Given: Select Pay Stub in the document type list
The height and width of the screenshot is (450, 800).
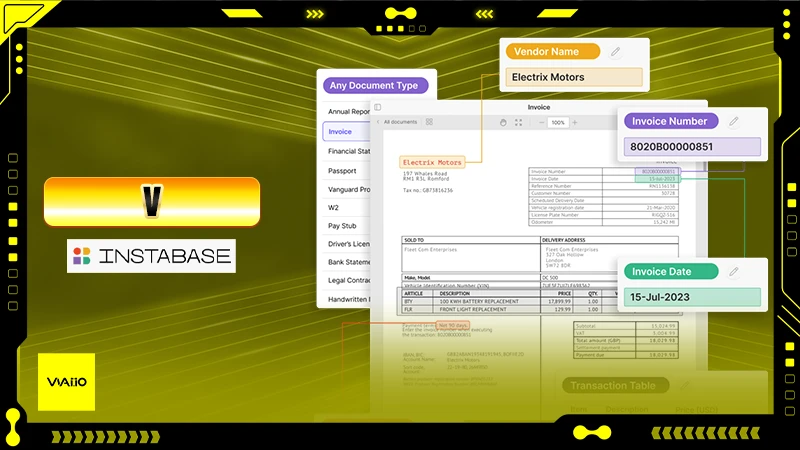Looking at the screenshot, I should [x=342, y=226].
